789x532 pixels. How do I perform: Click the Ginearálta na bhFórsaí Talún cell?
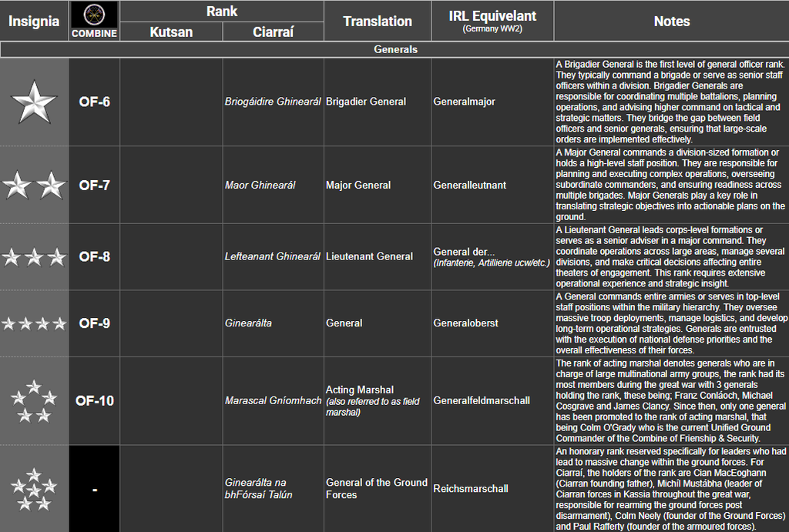click(274, 489)
